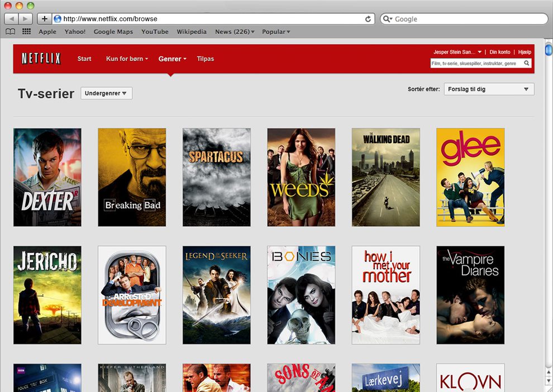Open the How I Met Your Mother poster
This screenshot has height=392, width=553.
coord(386,295)
